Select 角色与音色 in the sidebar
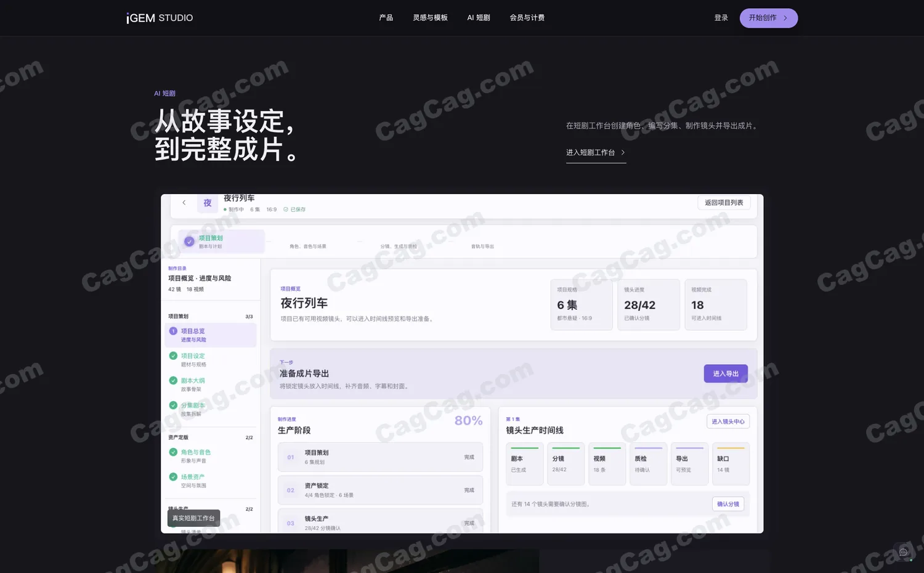The width and height of the screenshot is (924, 573). 211,456
